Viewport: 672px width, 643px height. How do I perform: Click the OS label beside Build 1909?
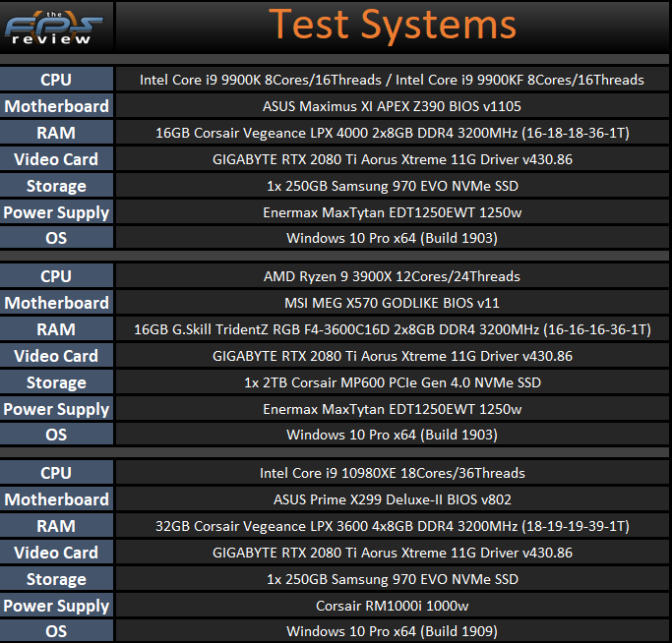(56, 630)
